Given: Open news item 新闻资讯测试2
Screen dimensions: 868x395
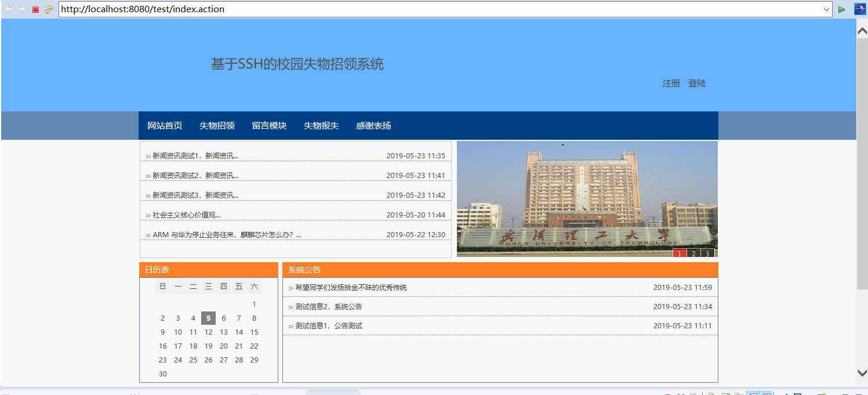Looking at the screenshot, I should (x=195, y=176).
